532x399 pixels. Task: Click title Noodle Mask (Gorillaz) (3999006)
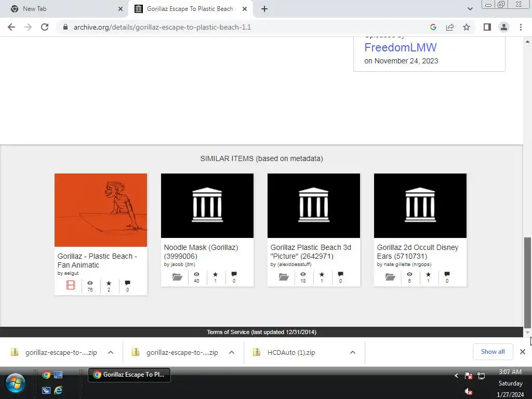(x=201, y=252)
